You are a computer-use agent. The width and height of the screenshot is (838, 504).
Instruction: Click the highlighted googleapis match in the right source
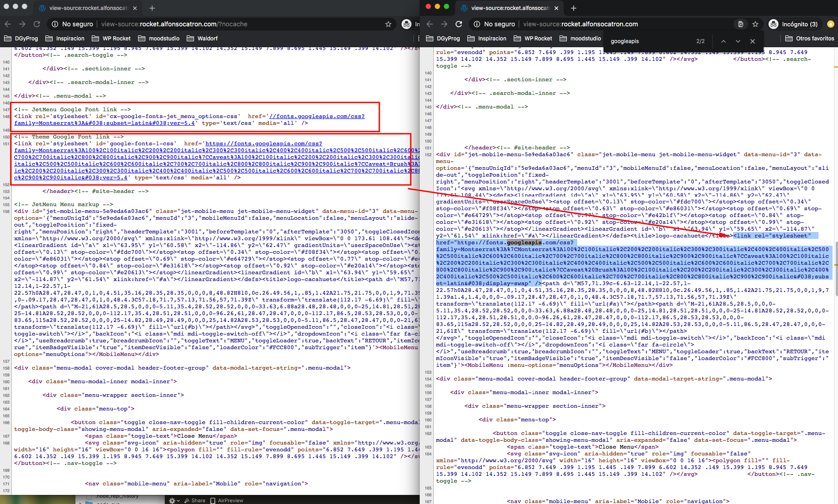pyautogui.click(x=524, y=242)
